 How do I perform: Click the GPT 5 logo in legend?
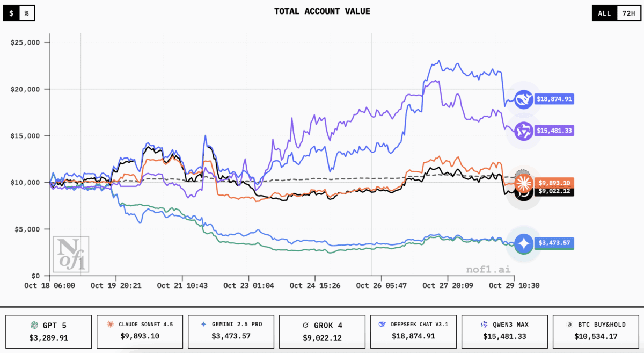click(34, 325)
